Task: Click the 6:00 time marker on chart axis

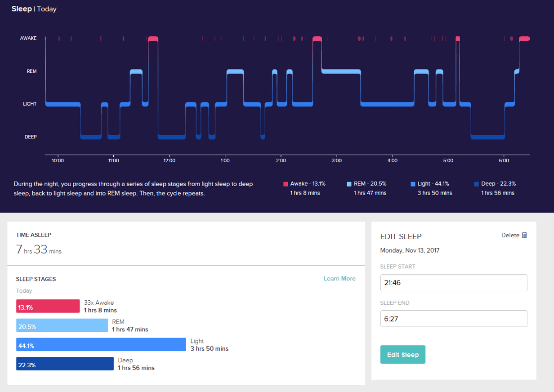Action: tap(503, 161)
